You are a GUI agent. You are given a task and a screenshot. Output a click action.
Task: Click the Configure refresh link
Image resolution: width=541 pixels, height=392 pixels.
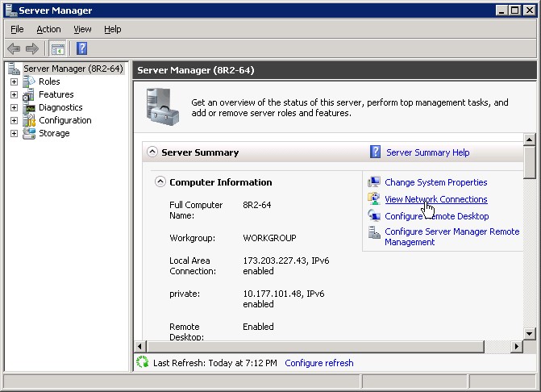pyautogui.click(x=318, y=363)
